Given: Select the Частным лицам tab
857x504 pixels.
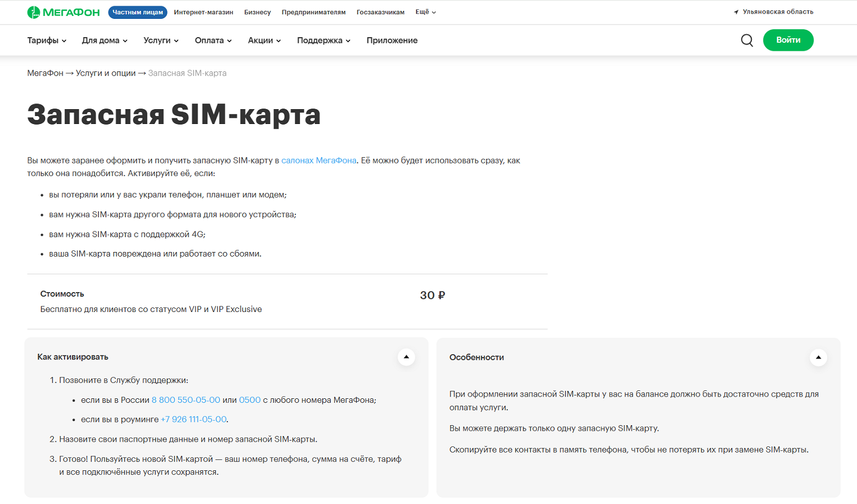Looking at the screenshot, I should [138, 12].
